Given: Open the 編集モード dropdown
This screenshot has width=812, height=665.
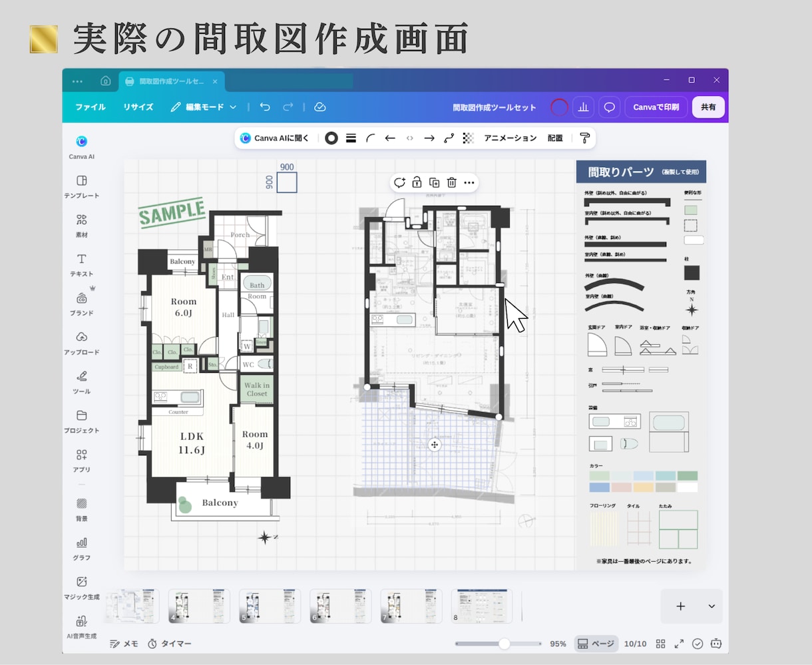Looking at the screenshot, I should pyautogui.click(x=204, y=107).
